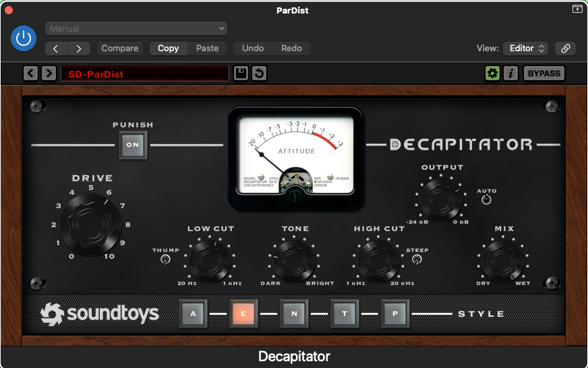Click the Redo button

pyautogui.click(x=291, y=49)
